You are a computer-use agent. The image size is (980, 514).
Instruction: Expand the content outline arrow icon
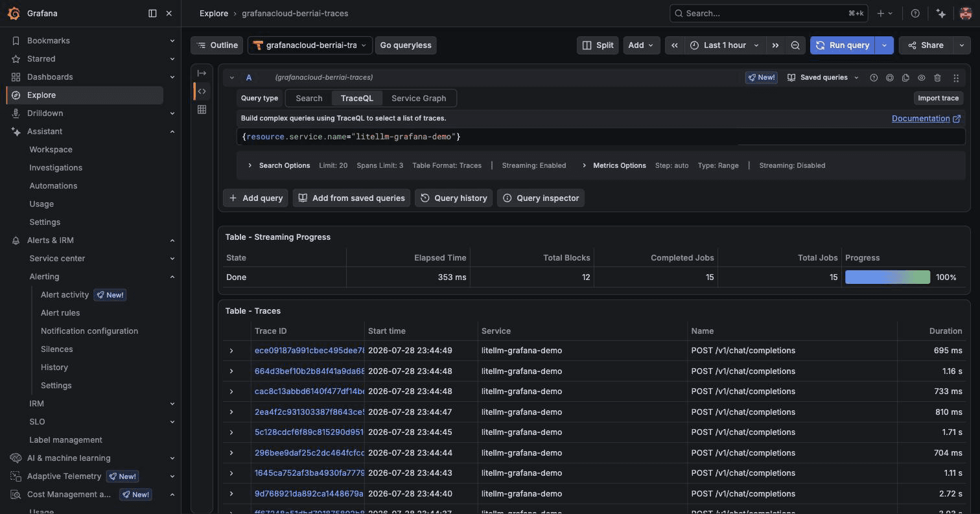[202, 73]
